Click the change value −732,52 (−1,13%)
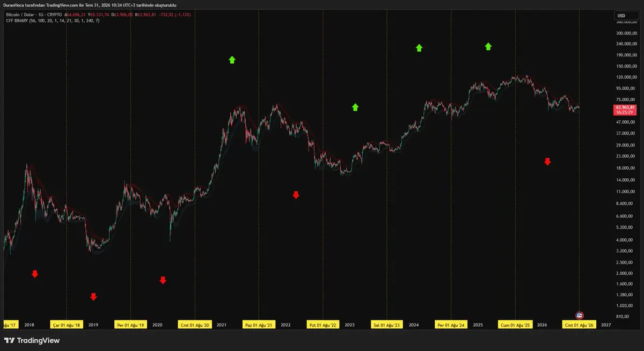644x351 pixels. pos(173,15)
